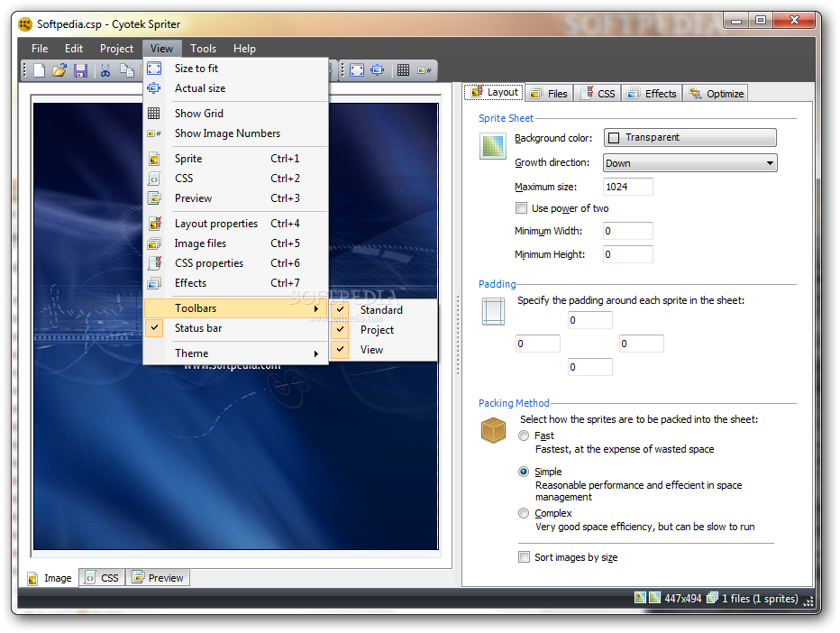Click the second image icon left of 447x494
This screenshot has width=840, height=633.
tap(654, 598)
